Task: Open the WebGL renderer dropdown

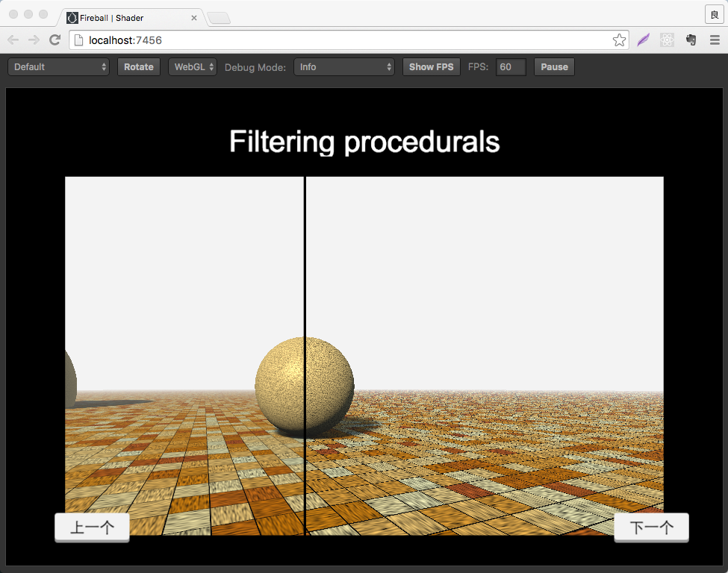Action: coord(192,67)
